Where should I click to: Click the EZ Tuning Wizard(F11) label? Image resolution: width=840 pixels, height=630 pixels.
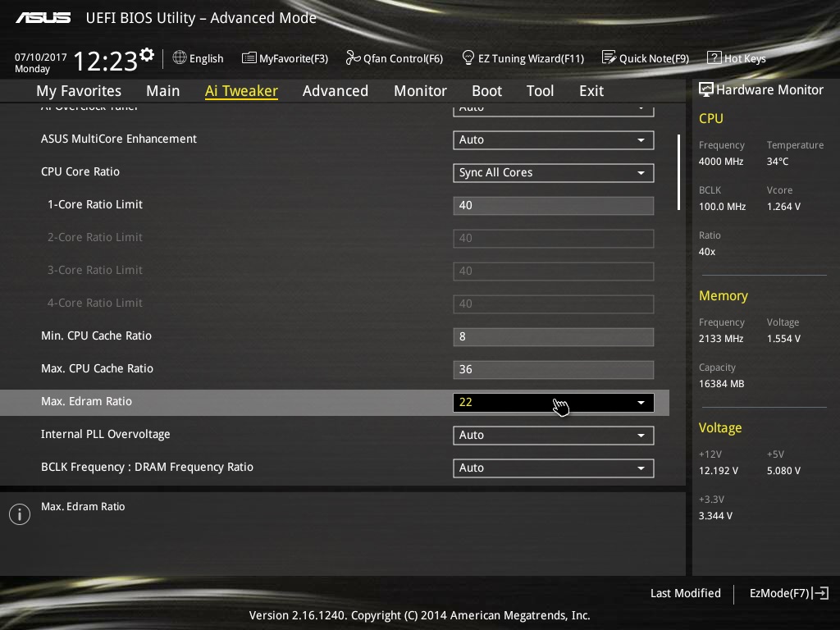[x=531, y=58]
